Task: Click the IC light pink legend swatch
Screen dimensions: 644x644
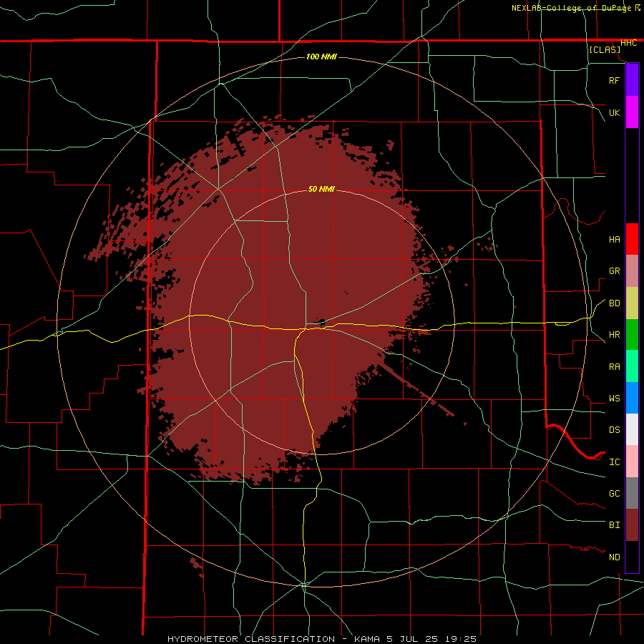Action: click(x=632, y=462)
